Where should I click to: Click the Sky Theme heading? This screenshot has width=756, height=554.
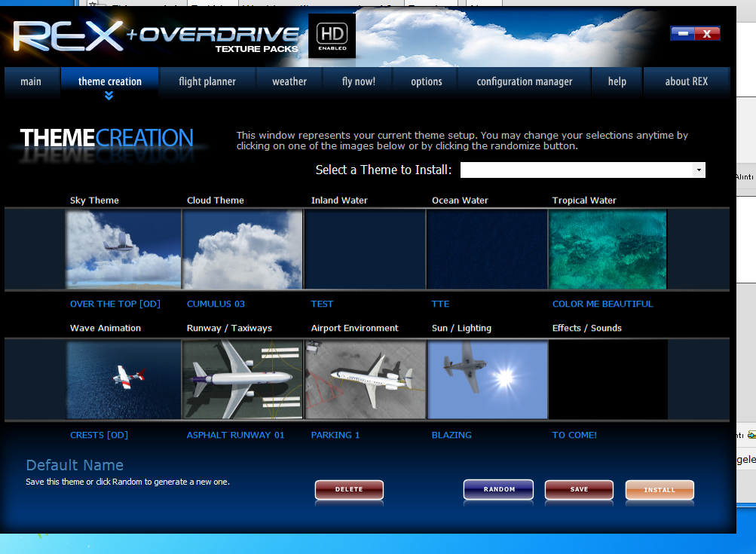coord(94,200)
